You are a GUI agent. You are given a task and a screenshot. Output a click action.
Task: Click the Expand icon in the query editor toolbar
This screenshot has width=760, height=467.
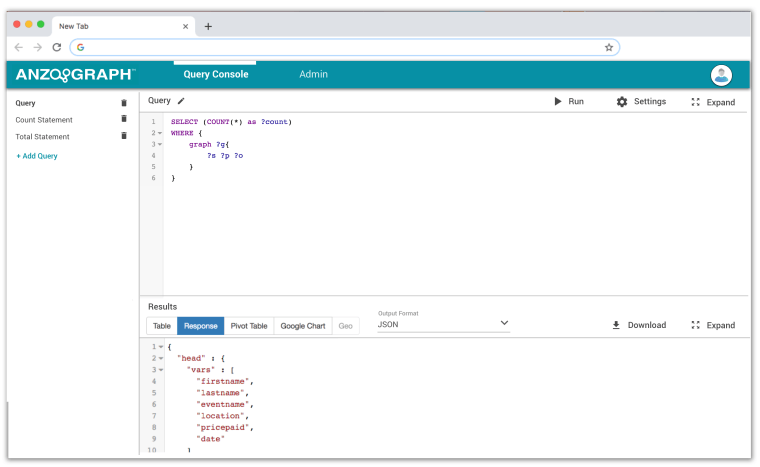(x=696, y=102)
